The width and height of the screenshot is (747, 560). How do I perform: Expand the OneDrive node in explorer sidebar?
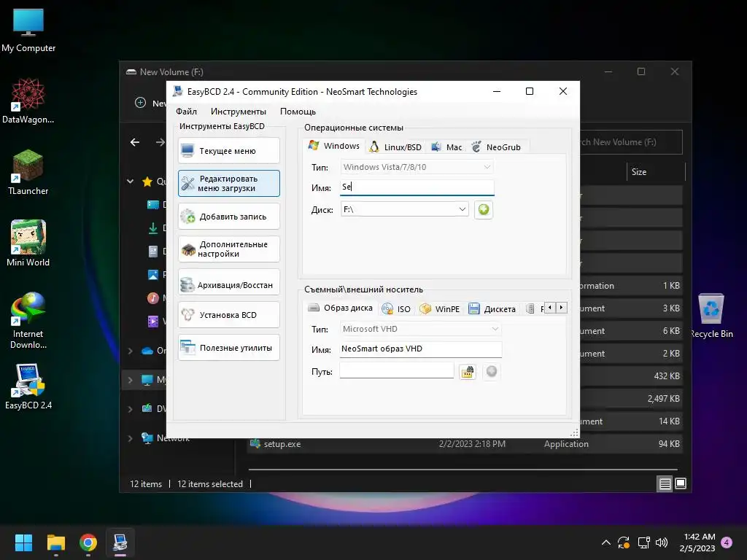(130, 351)
